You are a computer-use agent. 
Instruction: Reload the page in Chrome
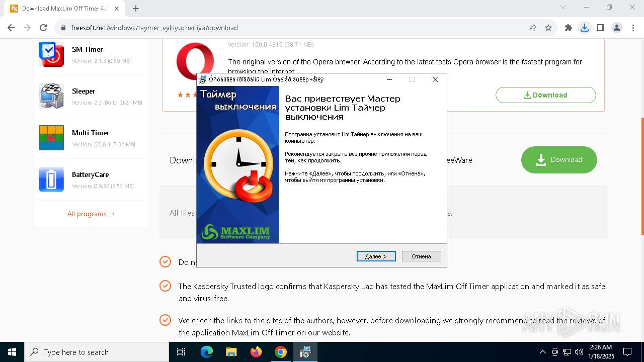[43, 28]
